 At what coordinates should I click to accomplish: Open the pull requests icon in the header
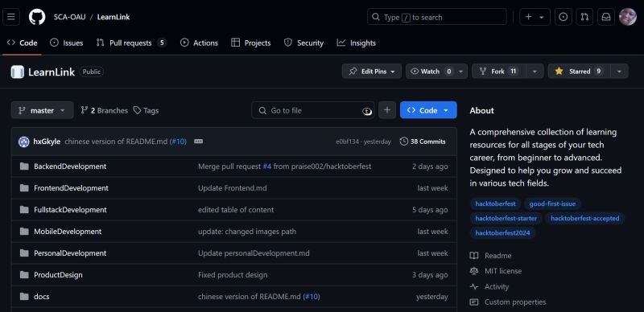(584, 17)
